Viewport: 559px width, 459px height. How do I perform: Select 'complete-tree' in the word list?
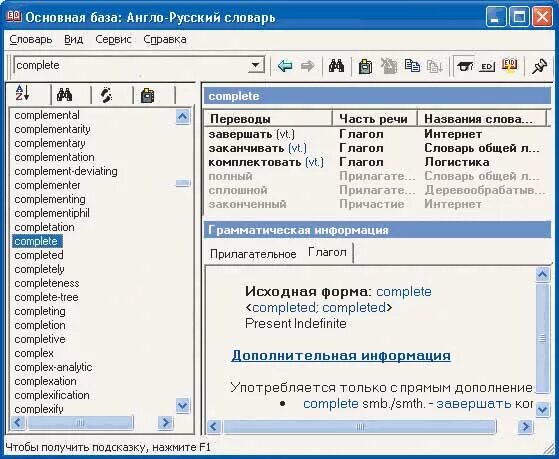tap(46, 297)
